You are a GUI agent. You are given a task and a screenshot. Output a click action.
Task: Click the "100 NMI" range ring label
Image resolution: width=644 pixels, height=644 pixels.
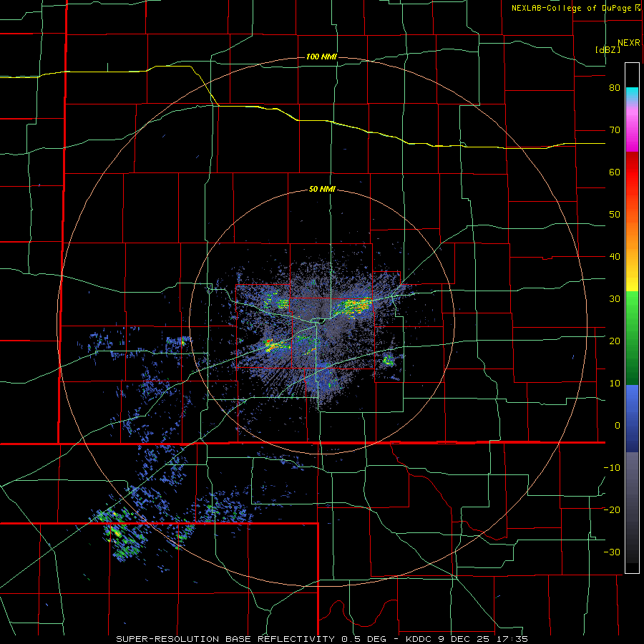pyautogui.click(x=321, y=57)
